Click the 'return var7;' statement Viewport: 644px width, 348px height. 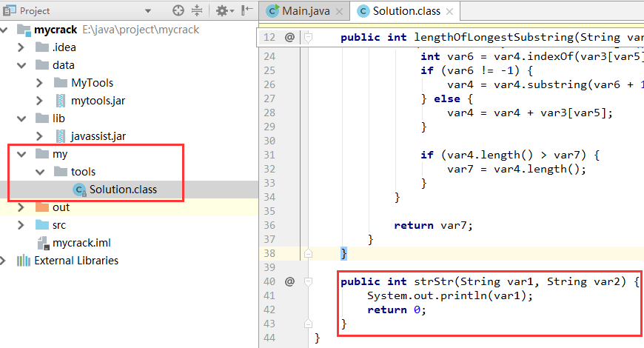[433, 225]
